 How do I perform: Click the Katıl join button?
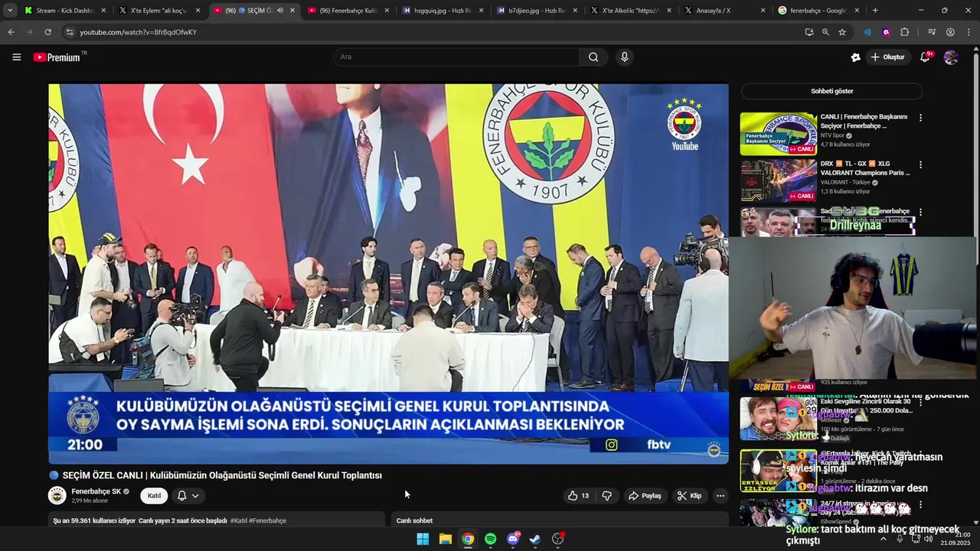pos(154,496)
